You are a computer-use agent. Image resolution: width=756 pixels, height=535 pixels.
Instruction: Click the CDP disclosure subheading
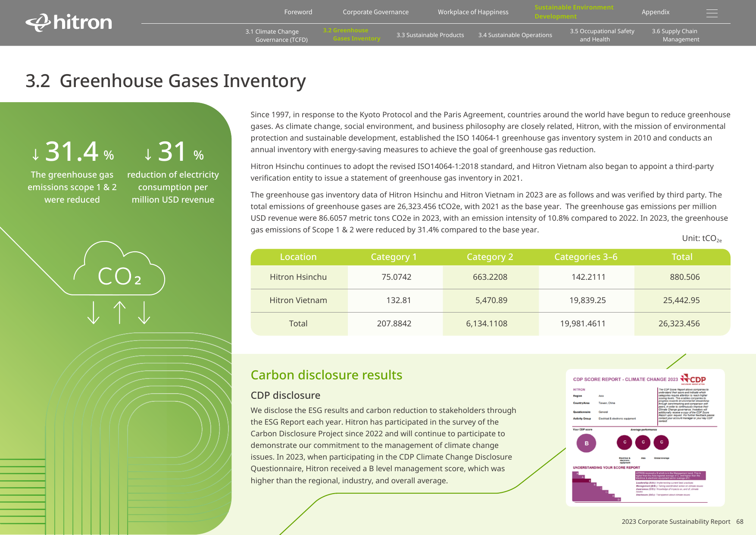coord(285,395)
